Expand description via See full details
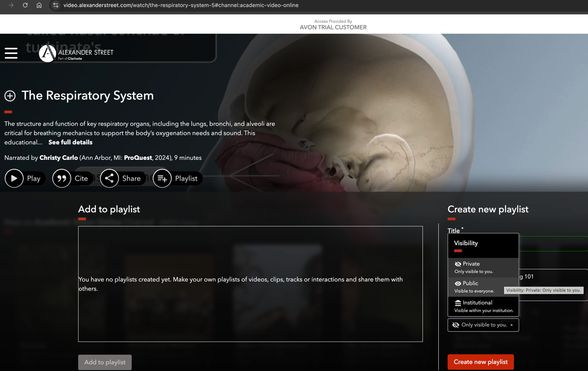588x371 pixels. [70, 142]
